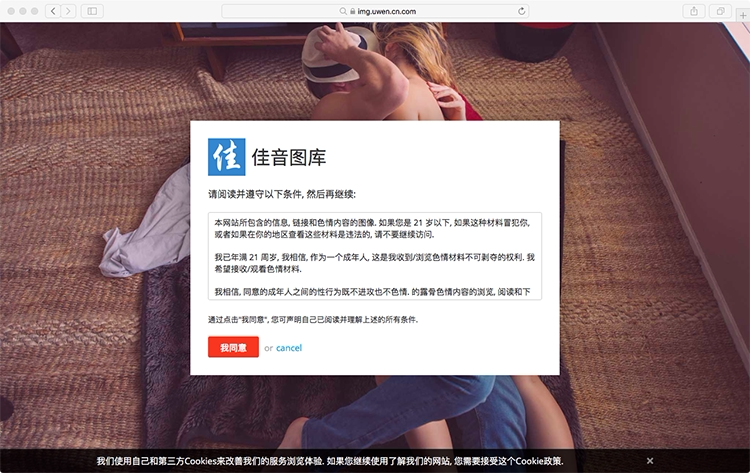Click the img.uwen.cn.com address field

[375, 11]
